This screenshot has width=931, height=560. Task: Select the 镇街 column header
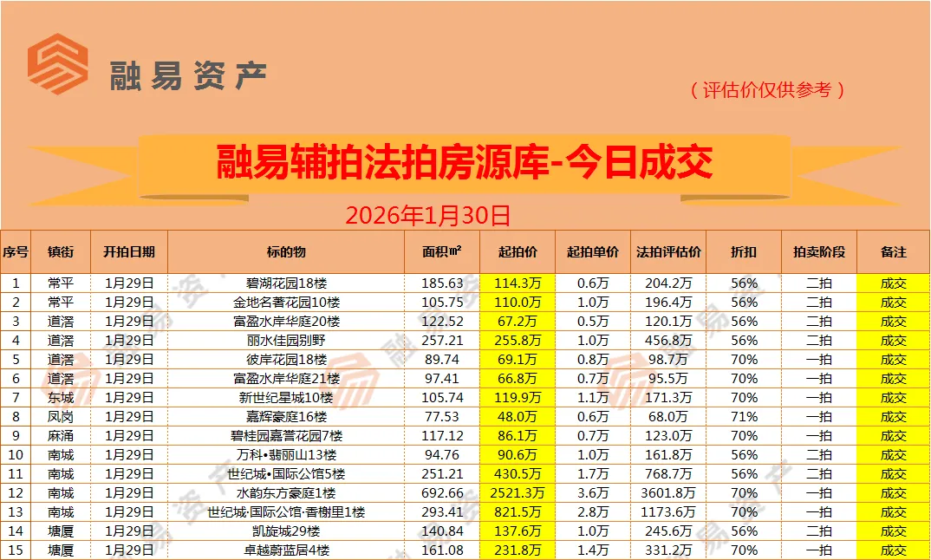coord(61,251)
